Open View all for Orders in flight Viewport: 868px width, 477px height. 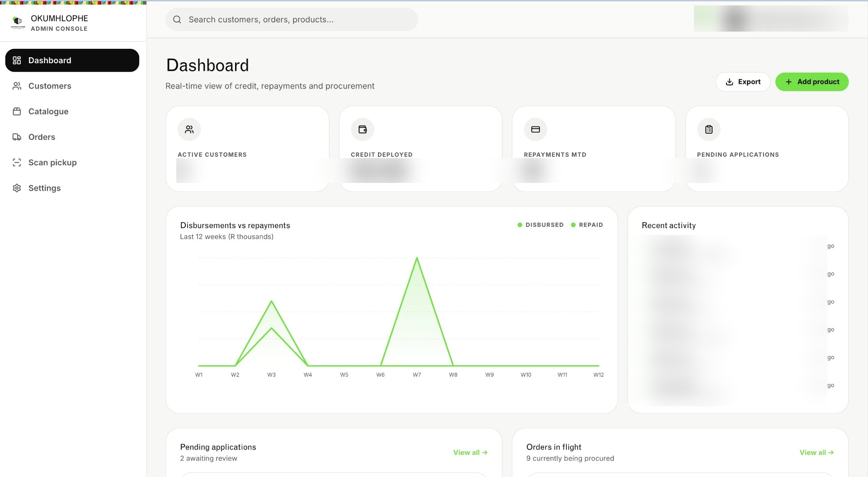click(x=816, y=452)
